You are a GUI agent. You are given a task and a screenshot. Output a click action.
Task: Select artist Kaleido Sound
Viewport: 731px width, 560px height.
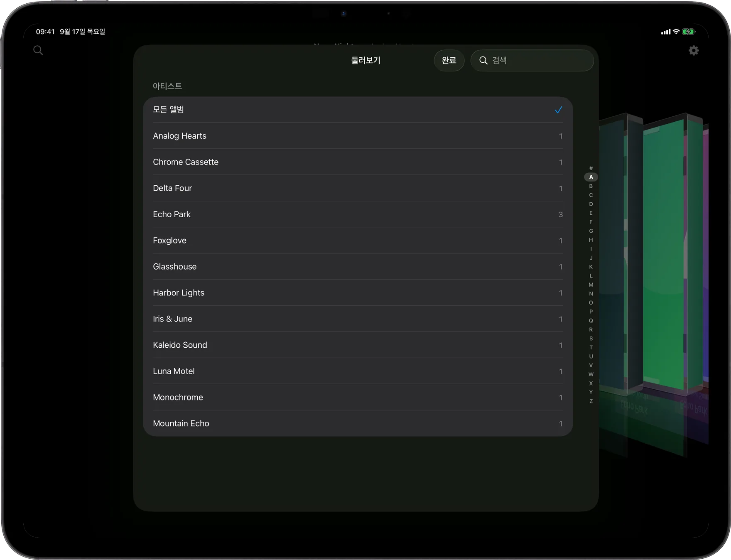358,345
